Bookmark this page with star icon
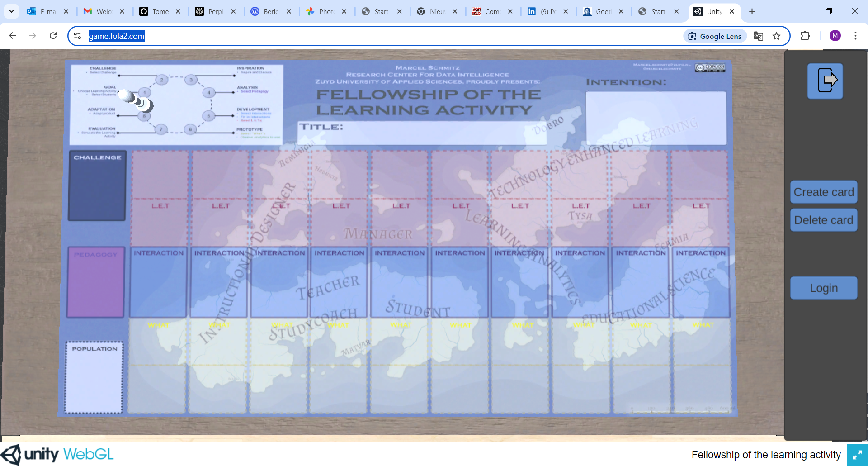This screenshot has width=868, height=466. pos(776,36)
